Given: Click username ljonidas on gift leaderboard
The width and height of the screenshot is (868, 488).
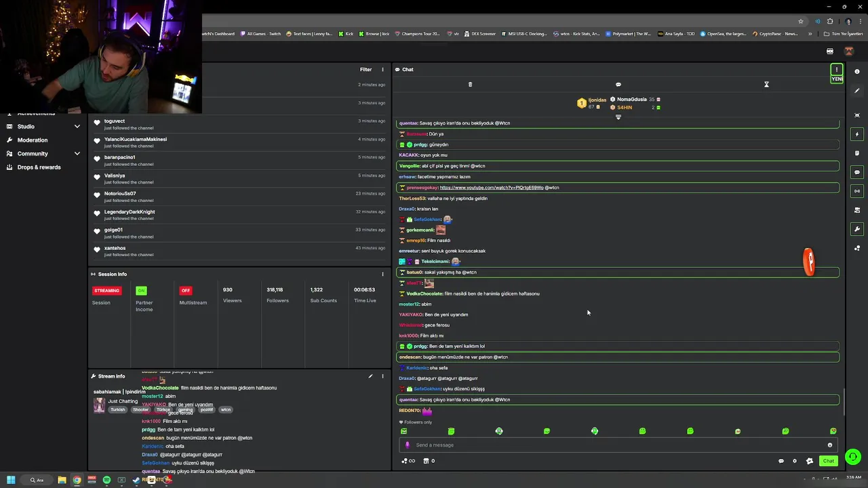Looking at the screenshot, I should (x=597, y=100).
